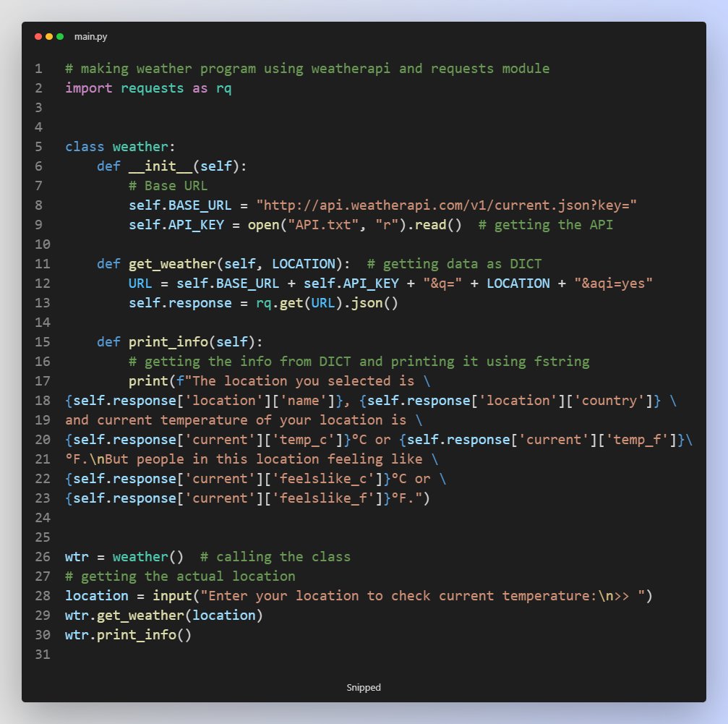Click 'wtr.print_info()' call
Viewport: 728px width, 724px height.
pos(128,634)
